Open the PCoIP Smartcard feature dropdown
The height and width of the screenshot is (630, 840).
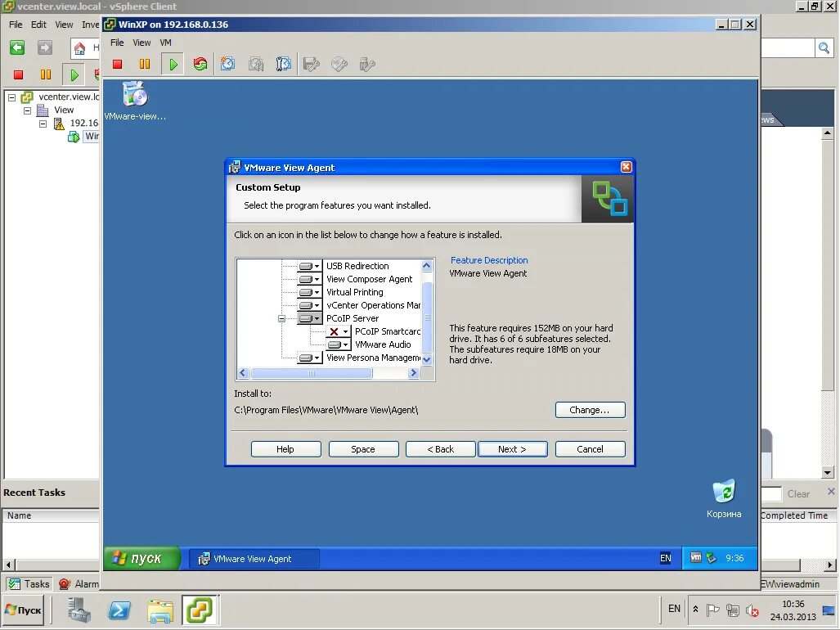tap(346, 331)
